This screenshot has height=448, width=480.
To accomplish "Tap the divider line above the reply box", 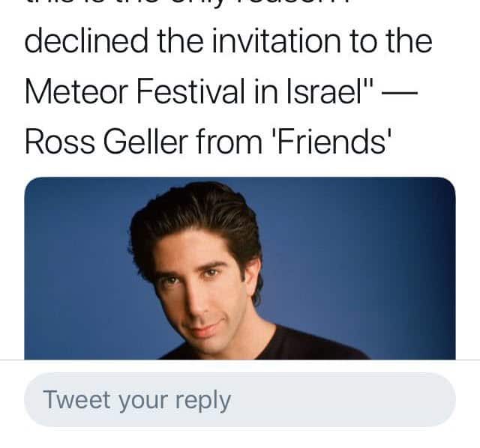I will (x=240, y=360).
